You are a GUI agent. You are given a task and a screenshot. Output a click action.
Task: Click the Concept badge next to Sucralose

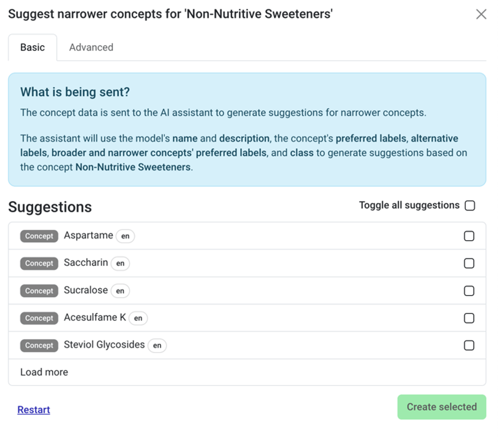click(x=39, y=291)
